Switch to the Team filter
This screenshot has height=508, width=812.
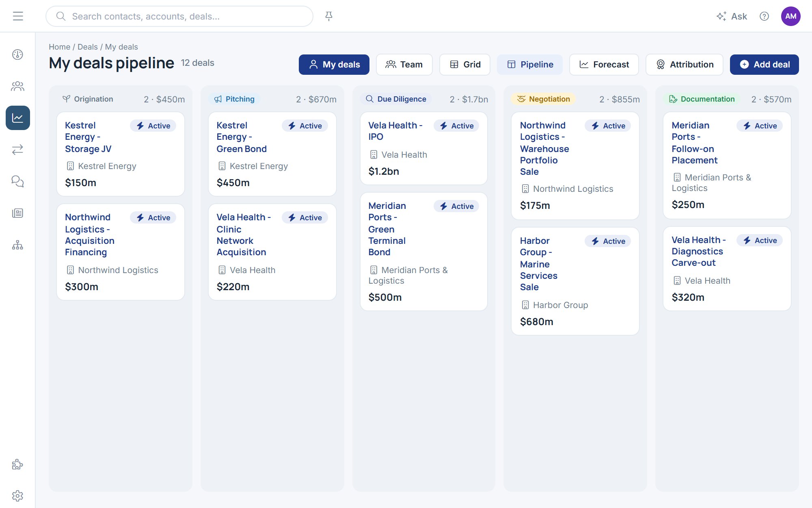coord(404,65)
